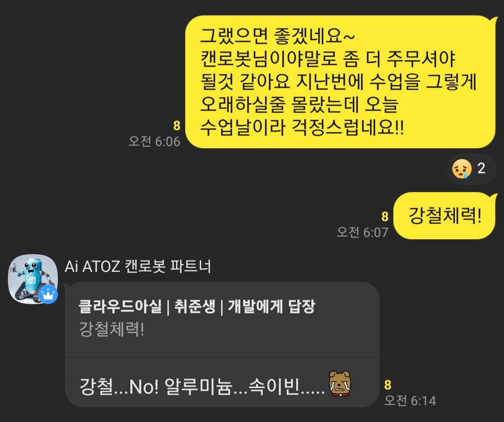Open reaction count 2 beside sad emoji
The width and height of the screenshot is (504, 422).
pyautogui.click(x=482, y=168)
